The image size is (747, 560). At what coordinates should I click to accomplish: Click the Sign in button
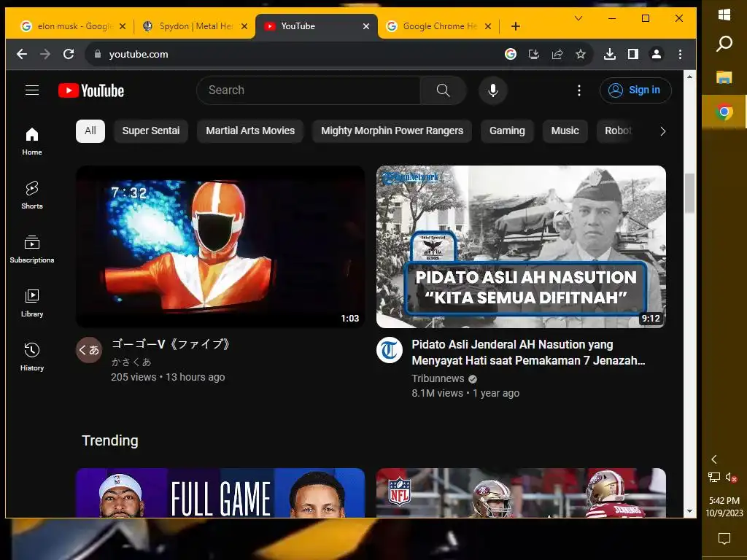[635, 90]
